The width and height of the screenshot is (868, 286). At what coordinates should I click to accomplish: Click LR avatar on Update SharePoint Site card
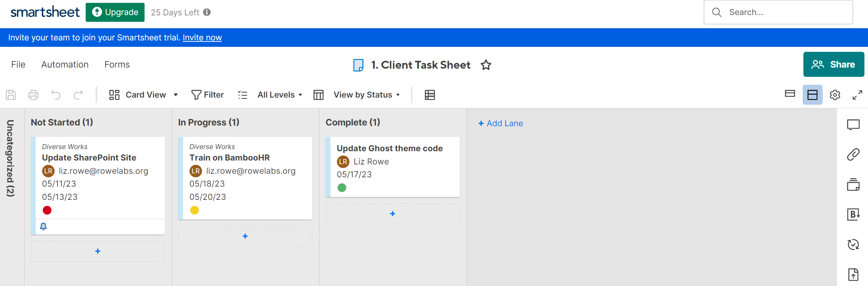(48, 171)
